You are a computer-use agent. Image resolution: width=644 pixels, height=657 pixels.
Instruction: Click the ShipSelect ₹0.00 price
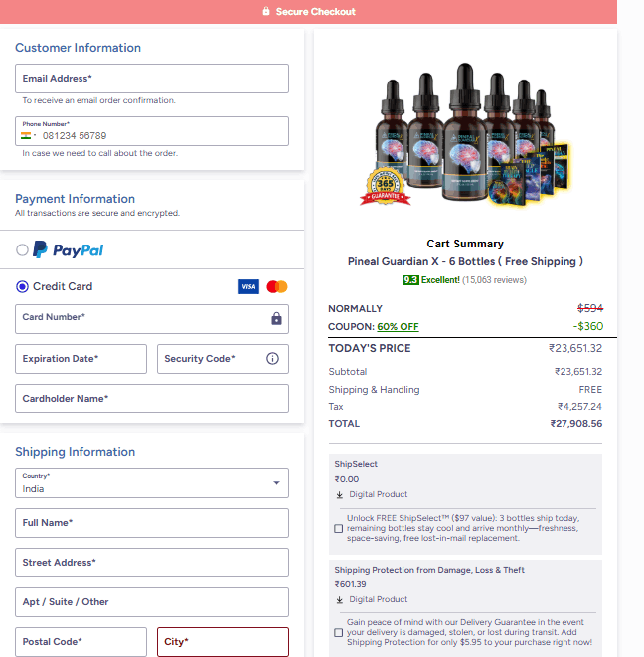(347, 479)
